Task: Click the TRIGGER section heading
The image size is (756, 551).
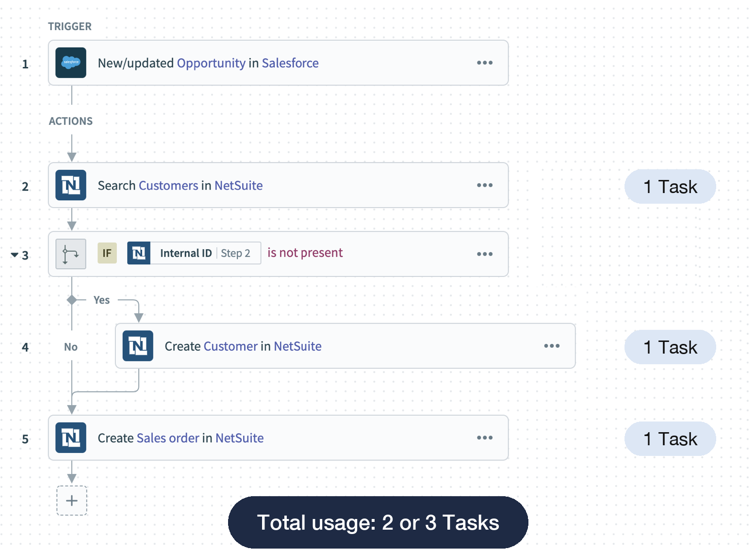Action: tap(70, 27)
